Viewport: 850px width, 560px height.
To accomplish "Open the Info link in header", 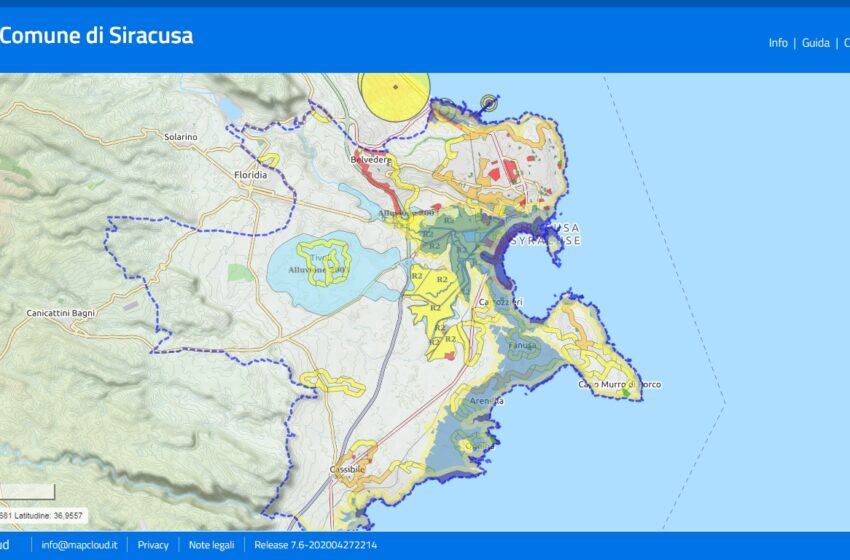I will 777,43.
